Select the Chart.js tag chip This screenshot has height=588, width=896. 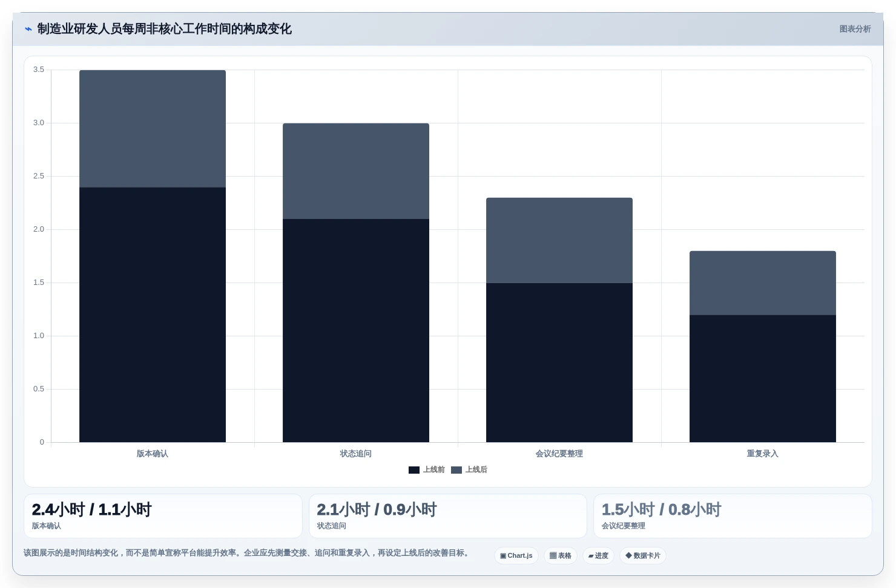point(516,555)
